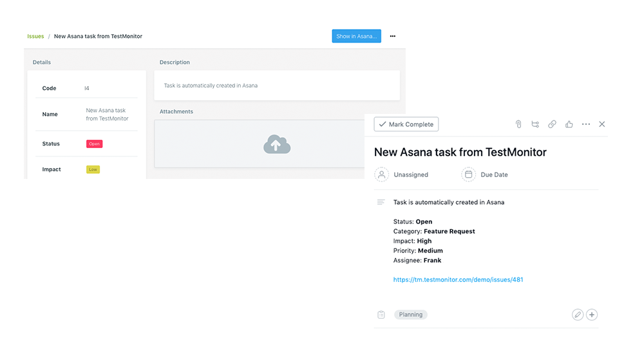This screenshot has width=644, height=358.
Task: Click the name value New Asana task from TestMonitor
Action: pos(107,114)
